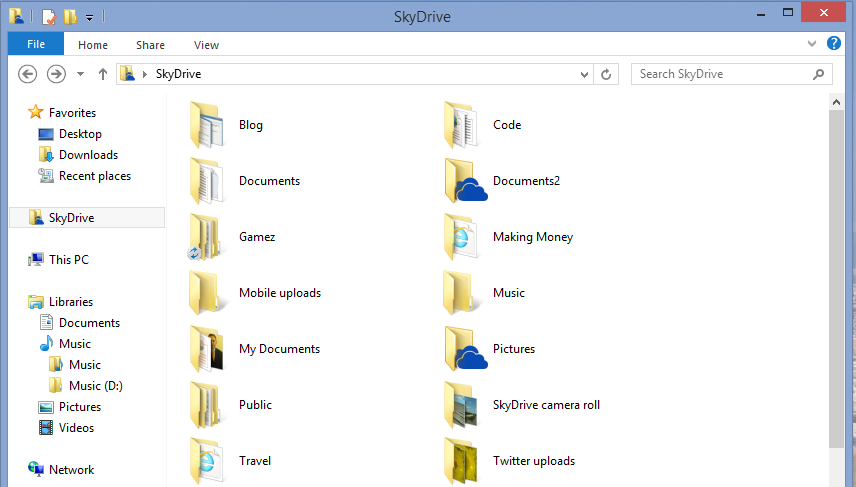The image size is (856, 487).
Task: Click the search magnifier icon
Action: [818, 74]
